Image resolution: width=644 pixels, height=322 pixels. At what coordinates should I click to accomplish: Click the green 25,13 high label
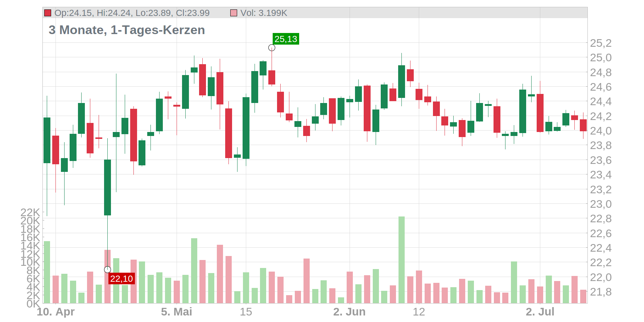point(286,39)
